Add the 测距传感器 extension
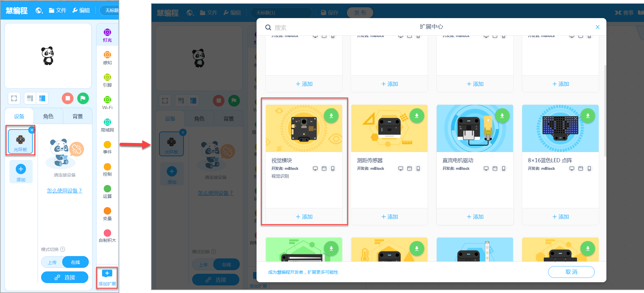This screenshot has height=293, width=644. tap(389, 217)
